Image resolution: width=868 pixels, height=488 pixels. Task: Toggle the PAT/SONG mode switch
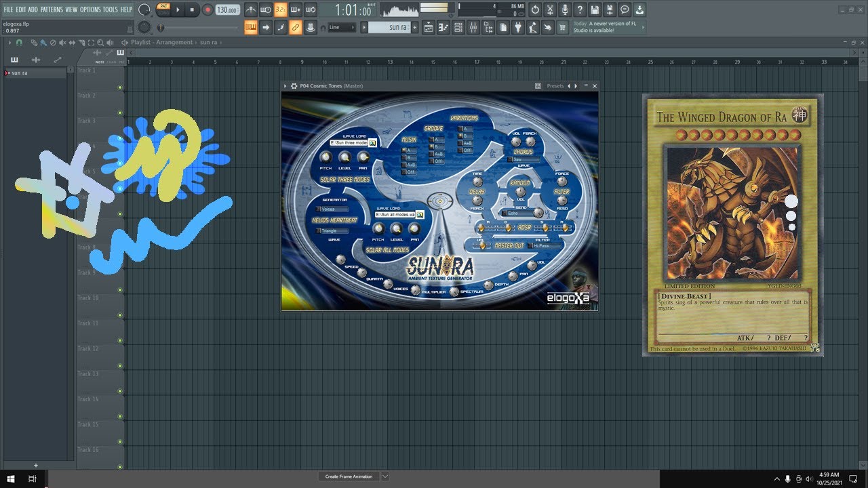(x=163, y=9)
